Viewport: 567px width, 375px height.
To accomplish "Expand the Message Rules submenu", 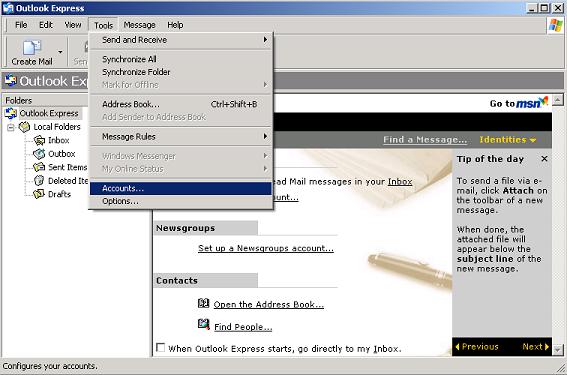I will click(x=181, y=137).
